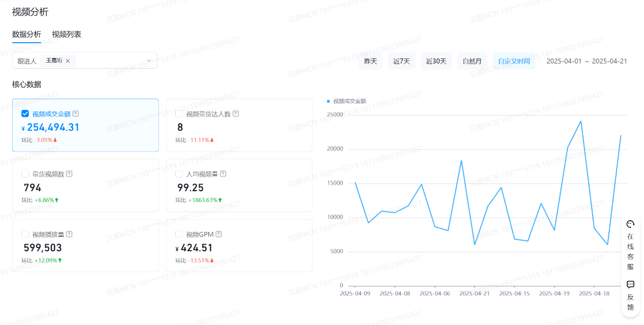Click help icon next to 带货视频数
This screenshot has height=325, width=644.
pos(69,173)
